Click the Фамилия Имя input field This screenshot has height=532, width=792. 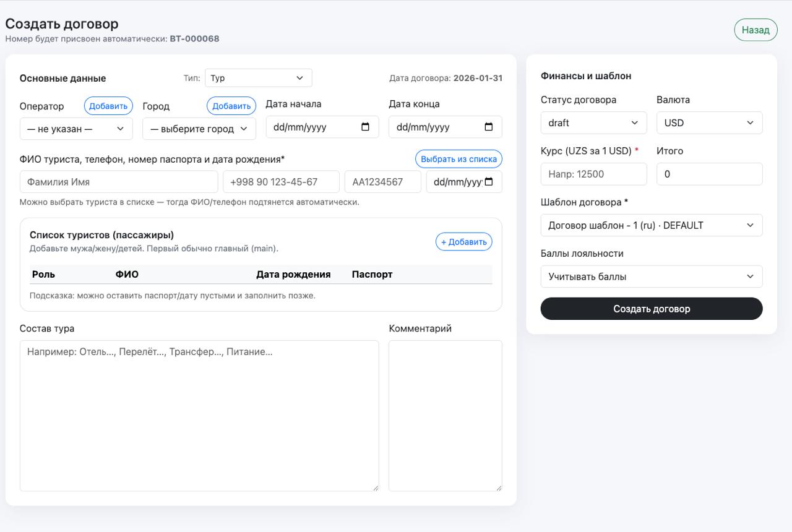119,182
